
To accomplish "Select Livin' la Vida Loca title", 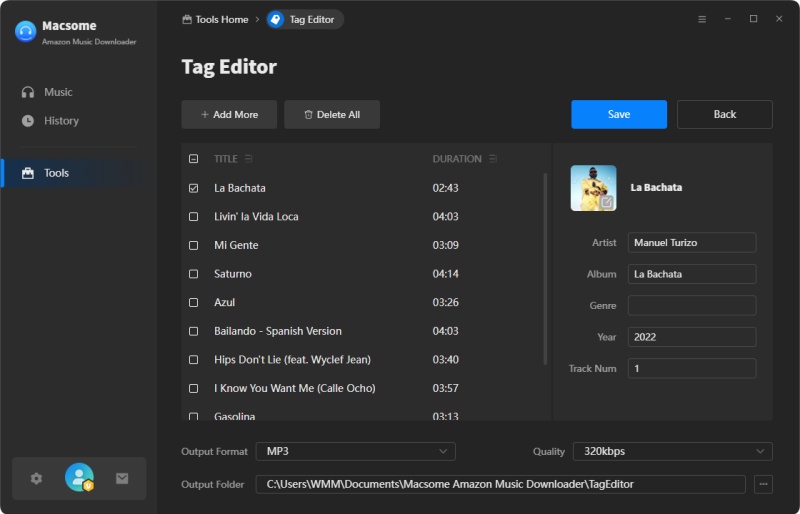I will tap(256, 216).
